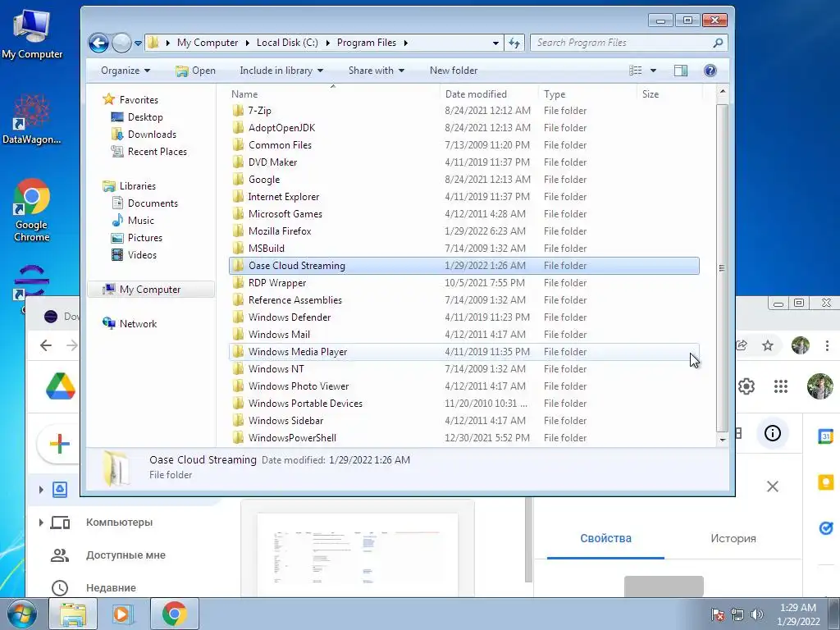Click the Explorer Back arrow button
The width and height of the screenshot is (840, 630).
(98, 43)
